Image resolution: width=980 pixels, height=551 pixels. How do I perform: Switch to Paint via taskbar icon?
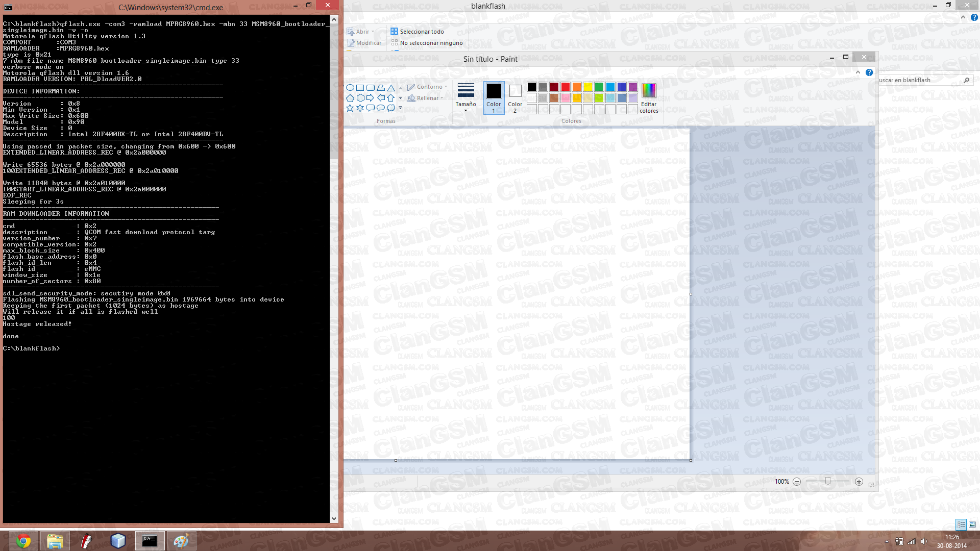coord(181,541)
